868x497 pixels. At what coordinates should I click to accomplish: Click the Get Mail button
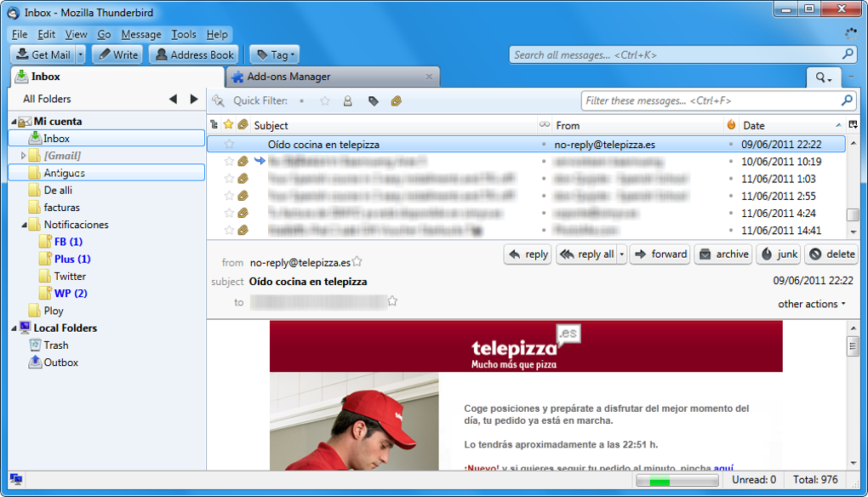(43, 54)
